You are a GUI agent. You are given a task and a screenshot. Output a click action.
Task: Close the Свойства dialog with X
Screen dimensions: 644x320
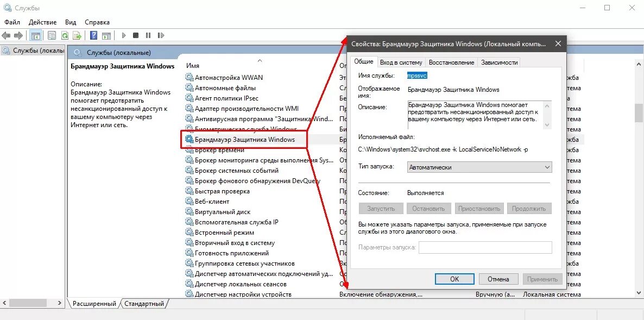[557, 43]
